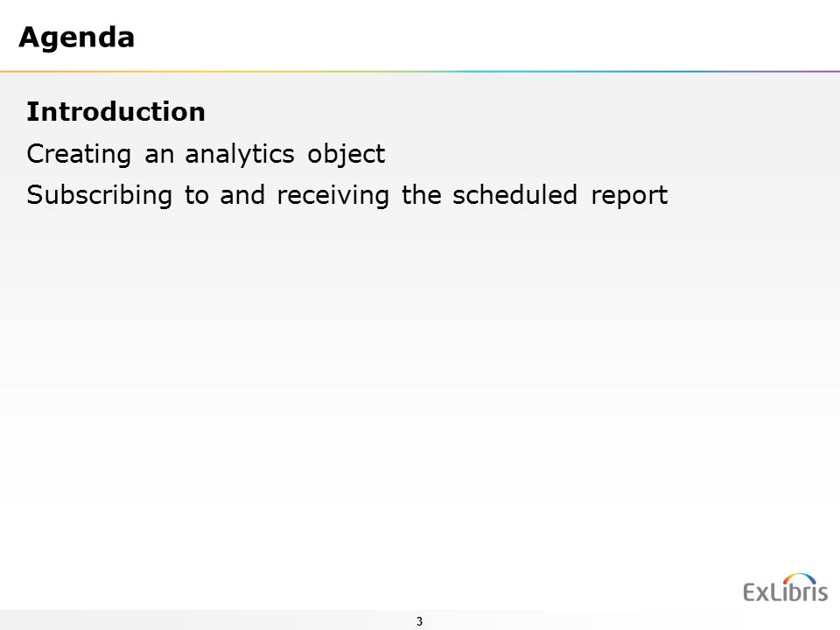Click the word Subscribing
Image resolution: width=840 pixels, height=630 pixels.
tap(100, 195)
